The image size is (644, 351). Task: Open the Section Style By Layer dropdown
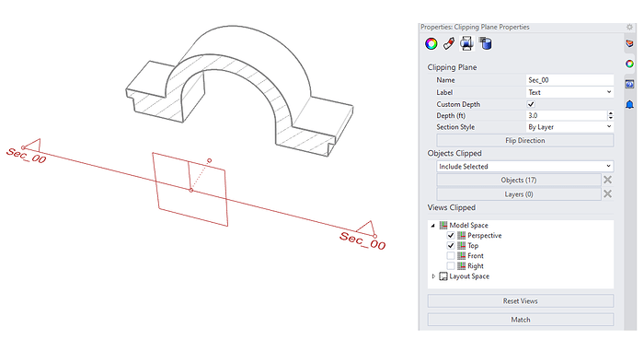click(569, 127)
